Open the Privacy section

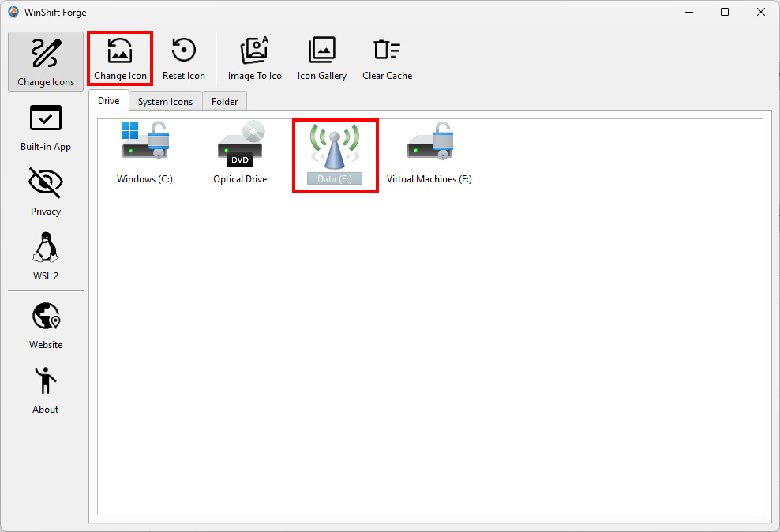(x=46, y=192)
